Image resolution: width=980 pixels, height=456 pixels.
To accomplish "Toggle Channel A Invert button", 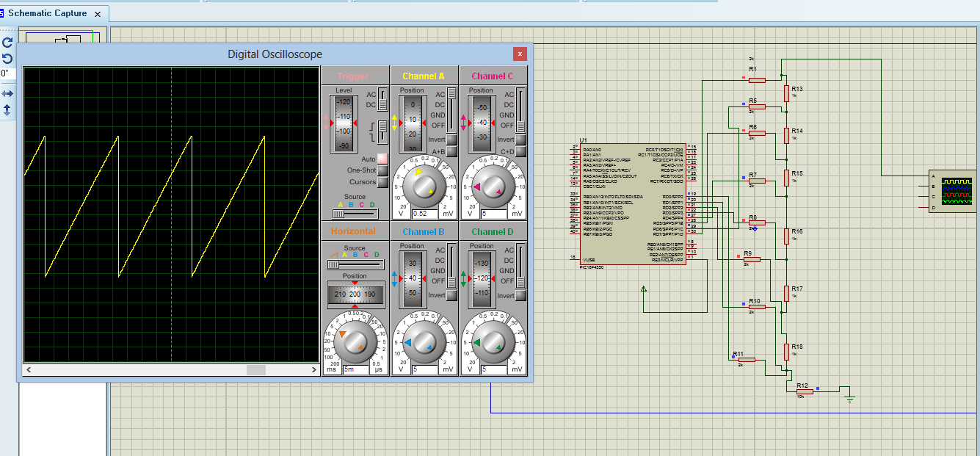I will pos(451,140).
